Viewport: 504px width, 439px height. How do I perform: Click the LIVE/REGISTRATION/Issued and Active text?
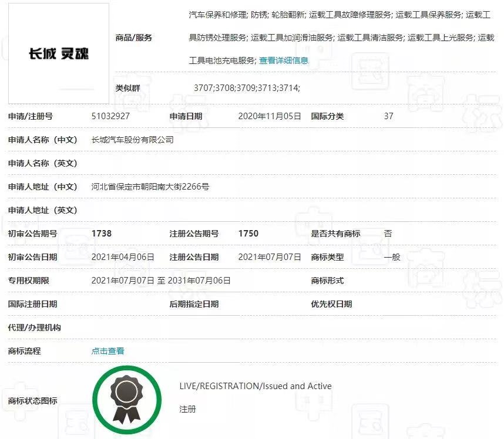click(256, 386)
